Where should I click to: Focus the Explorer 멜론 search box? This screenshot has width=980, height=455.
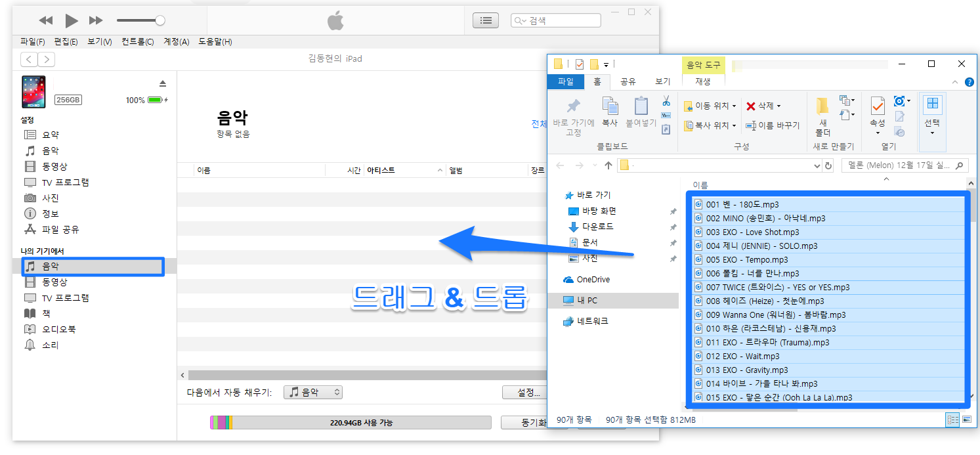(905, 165)
